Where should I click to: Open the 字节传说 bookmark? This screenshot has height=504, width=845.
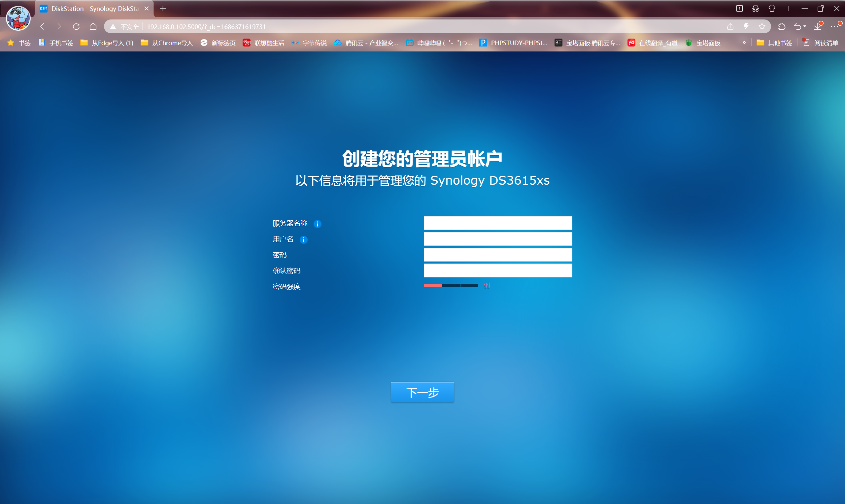coord(309,43)
